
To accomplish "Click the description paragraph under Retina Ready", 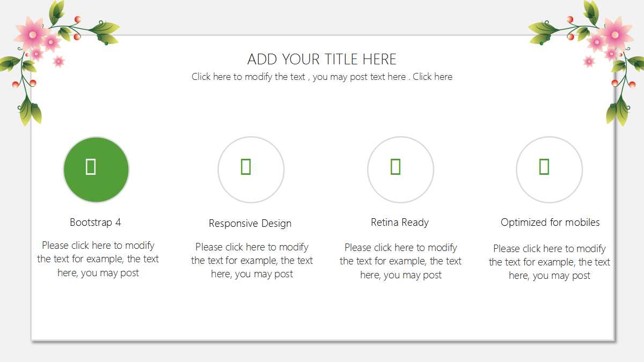I will [x=400, y=261].
